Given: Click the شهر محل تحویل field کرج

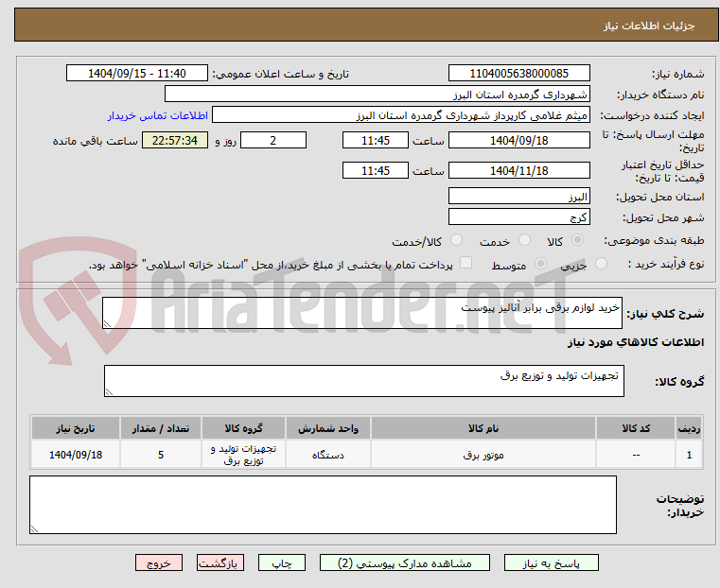Looking at the screenshot, I should (x=518, y=216).
